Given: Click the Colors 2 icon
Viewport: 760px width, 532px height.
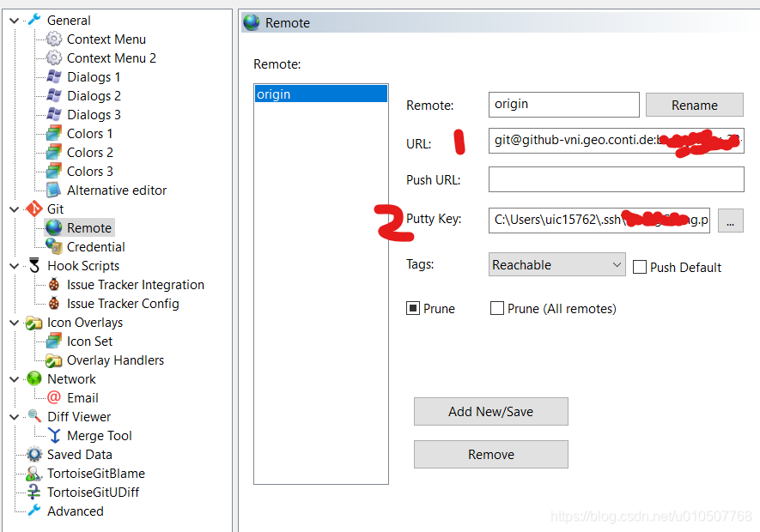Looking at the screenshot, I should tap(54, 152).
